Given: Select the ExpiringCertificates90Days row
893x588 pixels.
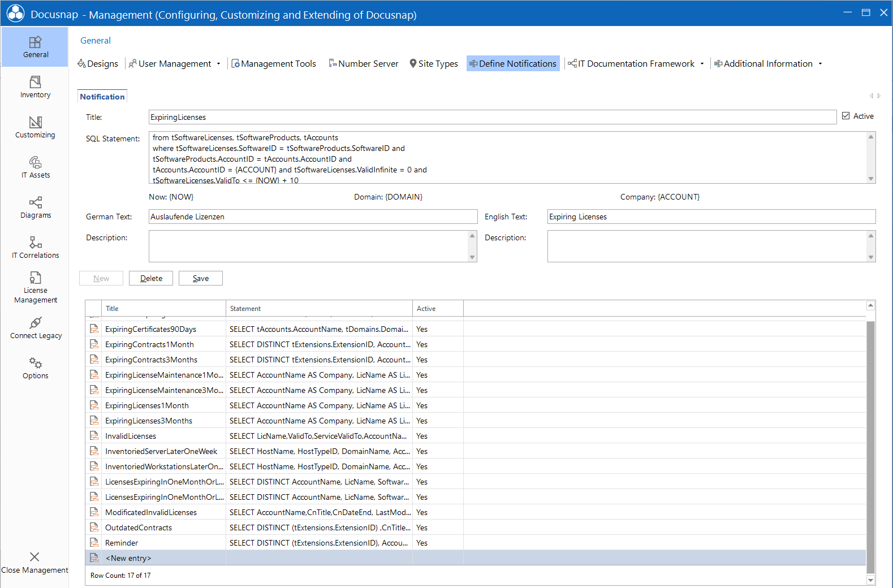Looking at the screenshot, I should 476,329.
